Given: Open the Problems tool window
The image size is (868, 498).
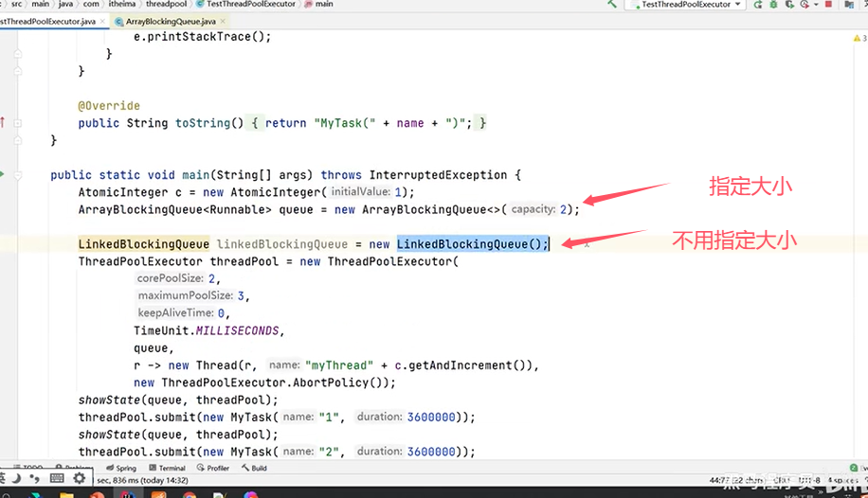Looking at the screenshot, I should [75, 468].
